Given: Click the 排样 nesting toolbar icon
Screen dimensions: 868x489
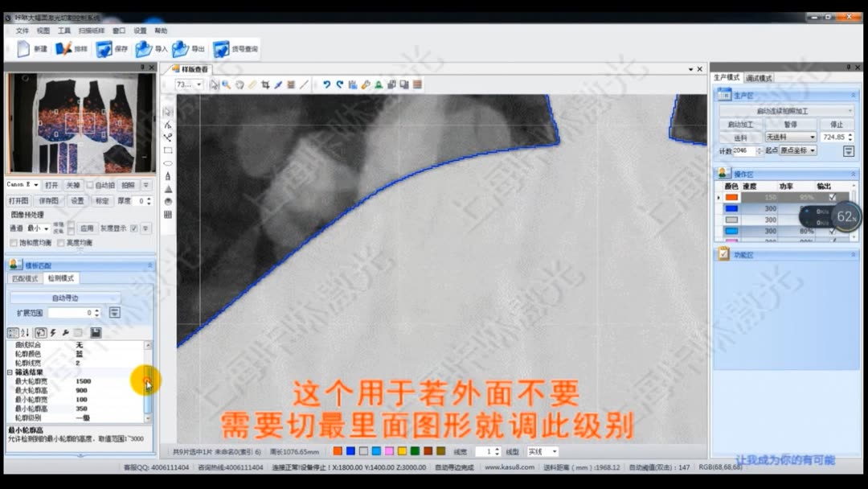Looking at the screenshot, I should [64, 49].
